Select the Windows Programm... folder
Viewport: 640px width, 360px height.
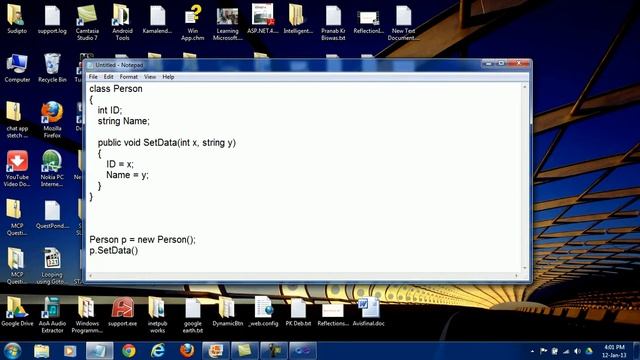[x=87, y=315]
